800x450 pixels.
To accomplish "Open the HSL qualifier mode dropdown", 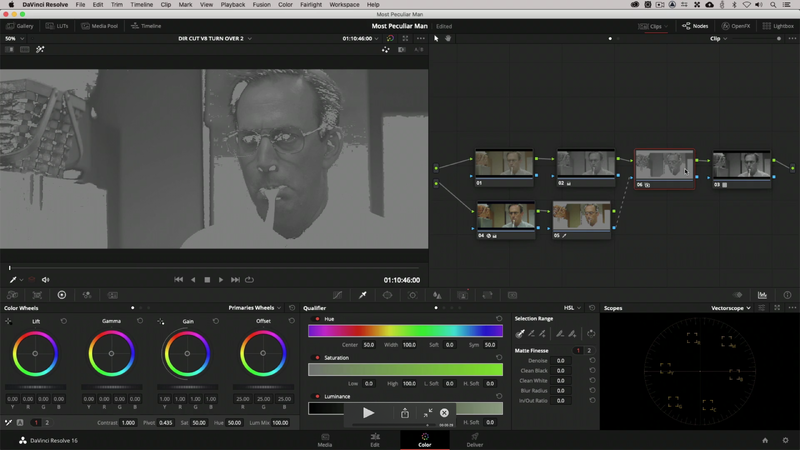I will [x=571, y=308].
